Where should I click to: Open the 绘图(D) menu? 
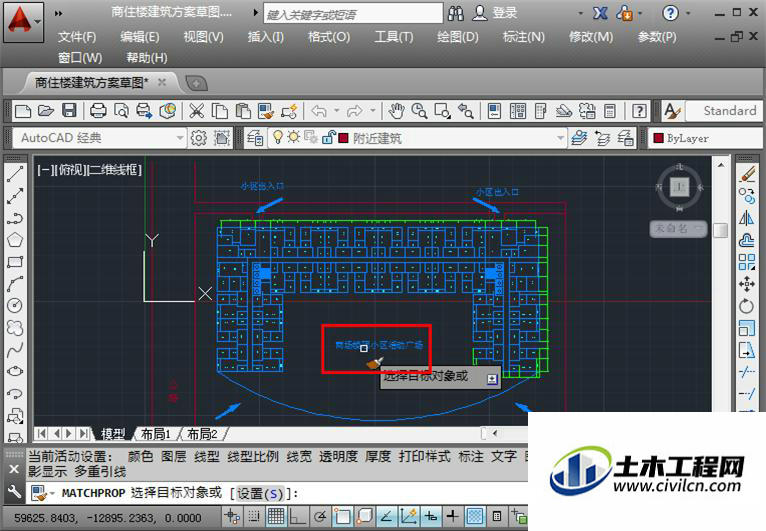[458, 37]
